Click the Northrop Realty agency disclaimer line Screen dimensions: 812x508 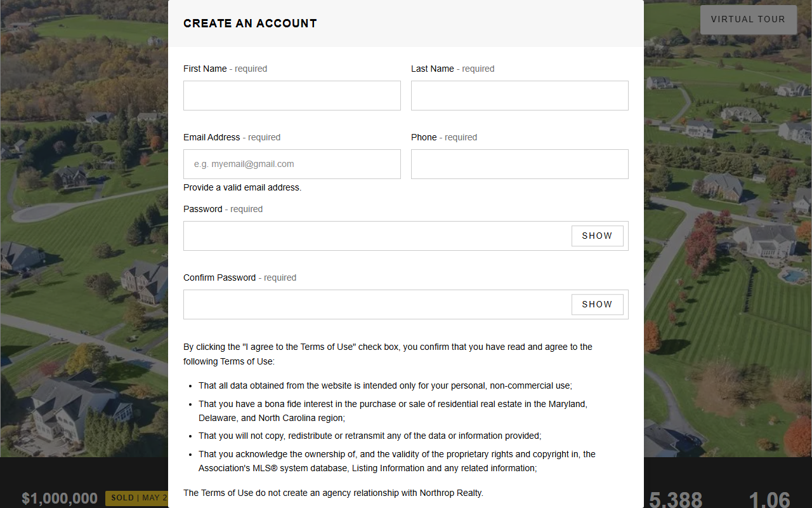(x=333, y=493)
